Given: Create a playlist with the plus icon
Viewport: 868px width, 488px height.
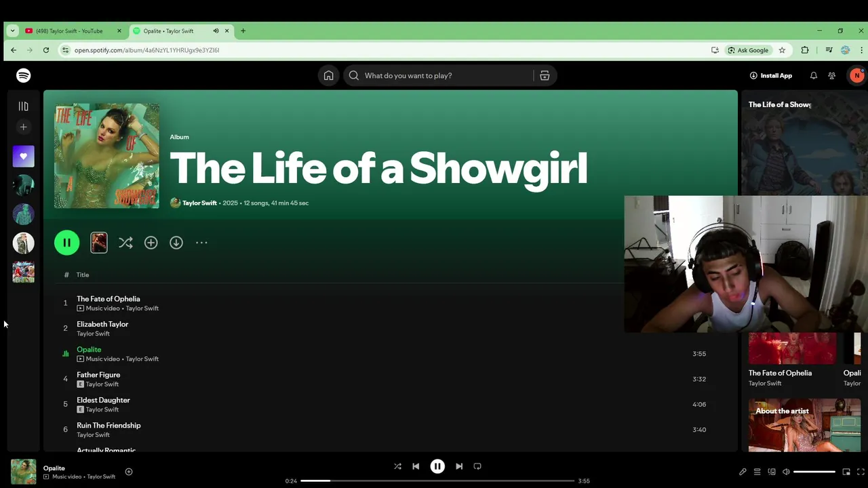Looking at the screenshot, I should [x=23, y=127].
